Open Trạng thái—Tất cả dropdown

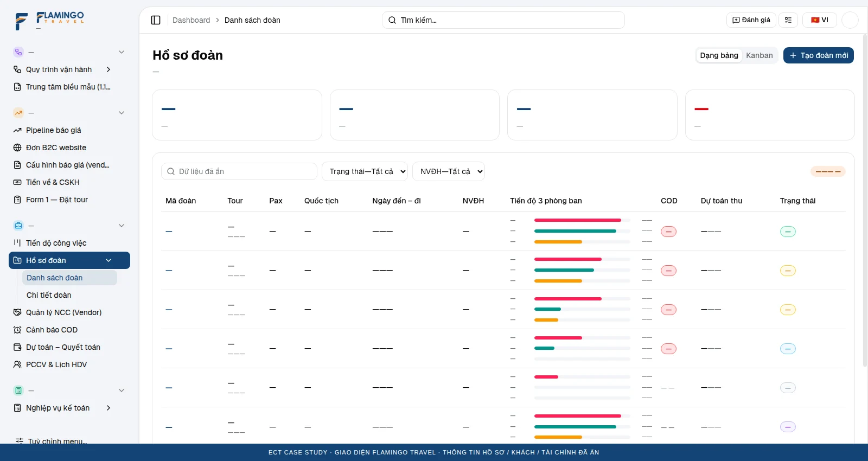pyautogui.click(x=365, y=171)
